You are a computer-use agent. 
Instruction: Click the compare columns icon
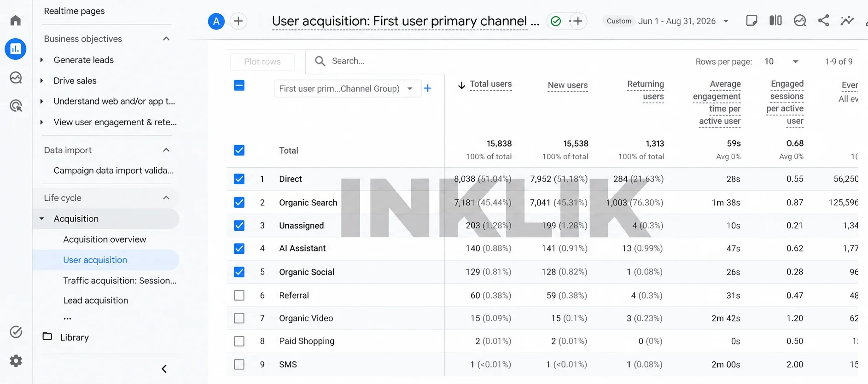775,21
